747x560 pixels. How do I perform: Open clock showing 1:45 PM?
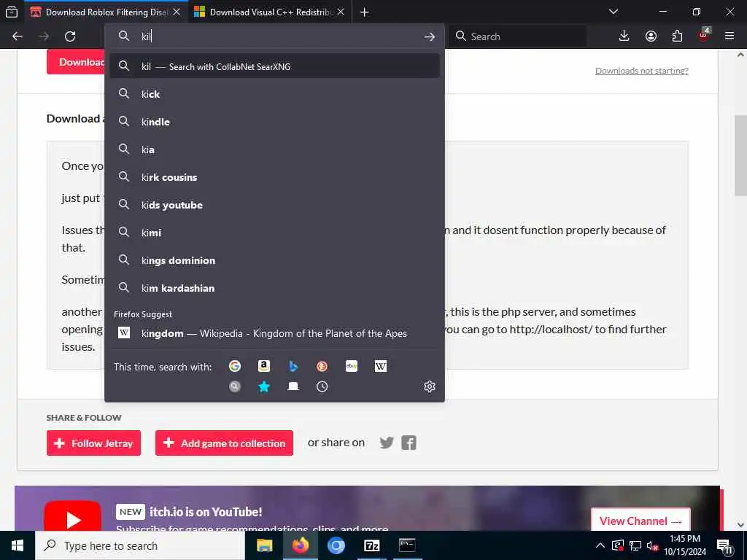tap(685, 545)
